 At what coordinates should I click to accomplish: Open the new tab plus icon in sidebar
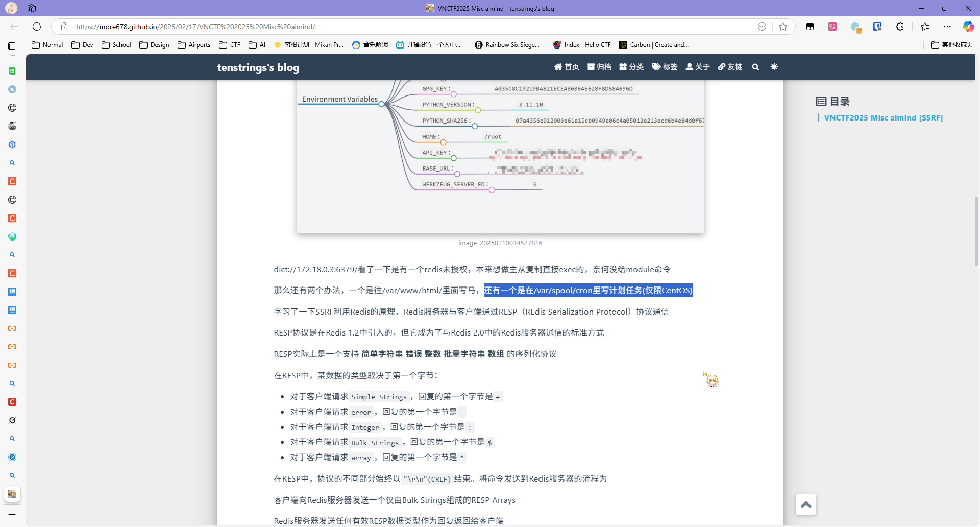point(12,515)
